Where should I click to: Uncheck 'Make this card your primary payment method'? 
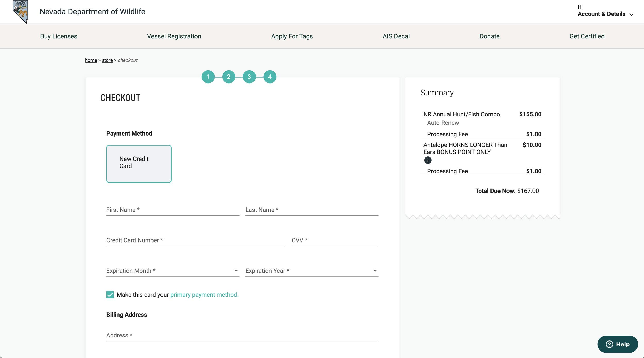pyautogui.click(x=110, y=295)
